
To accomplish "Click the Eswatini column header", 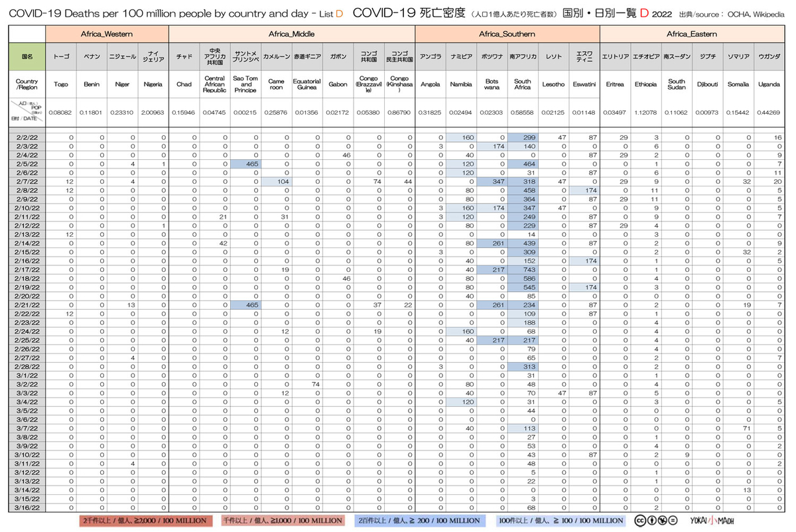I will (584, 84).
